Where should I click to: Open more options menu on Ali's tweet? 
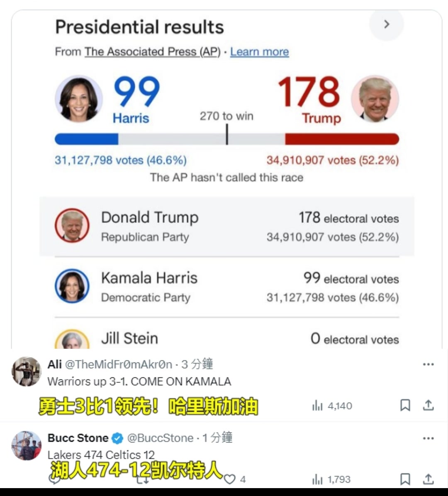click(429, 365)
